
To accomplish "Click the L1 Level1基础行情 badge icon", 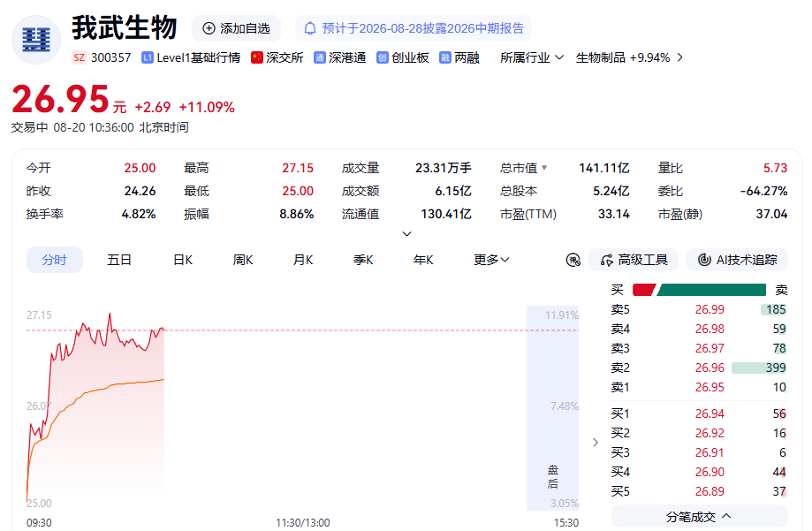I will click(147, 57).
